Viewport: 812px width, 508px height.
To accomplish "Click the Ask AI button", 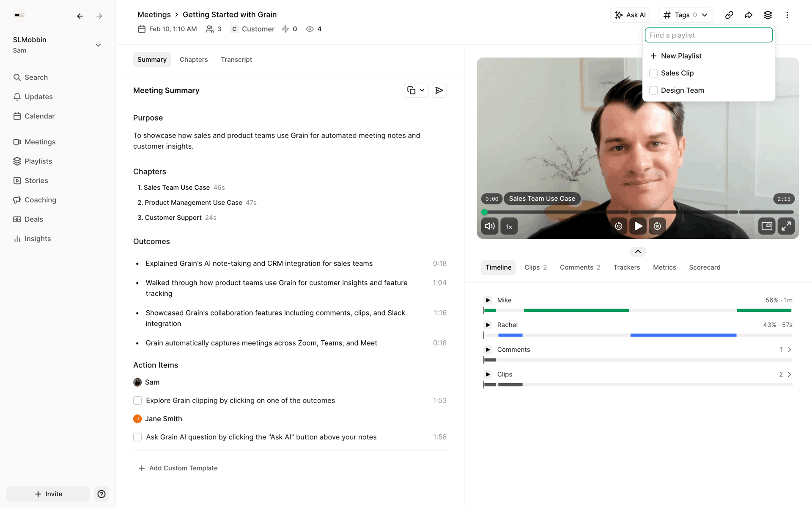I will (x=630, y=15).
